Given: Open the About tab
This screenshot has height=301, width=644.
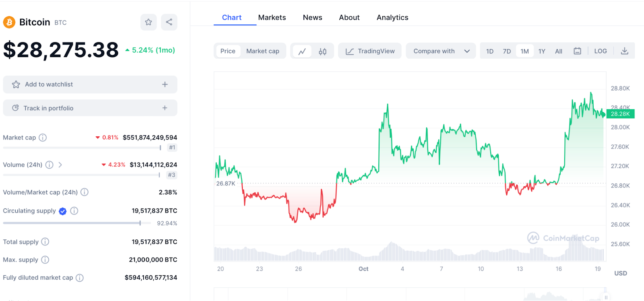Looking at the screenshot, I should pyautogui.click(x=349, y=17).
